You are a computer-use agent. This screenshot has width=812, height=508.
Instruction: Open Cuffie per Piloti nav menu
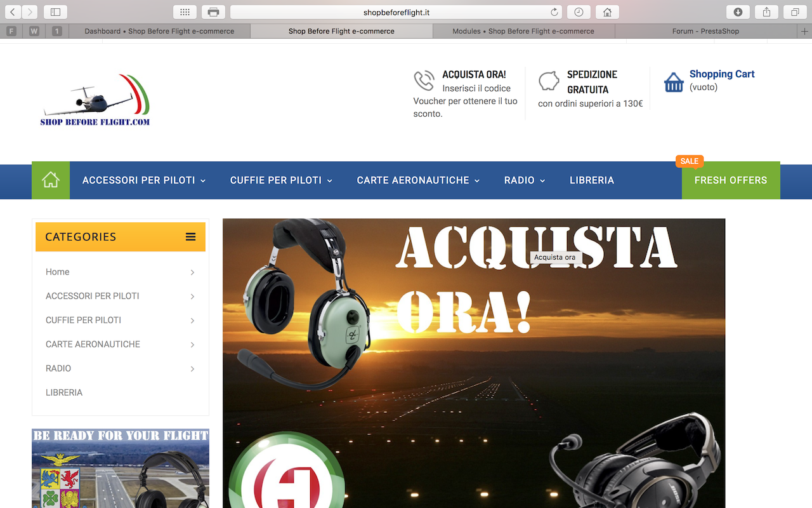click(x=281, y=180)
